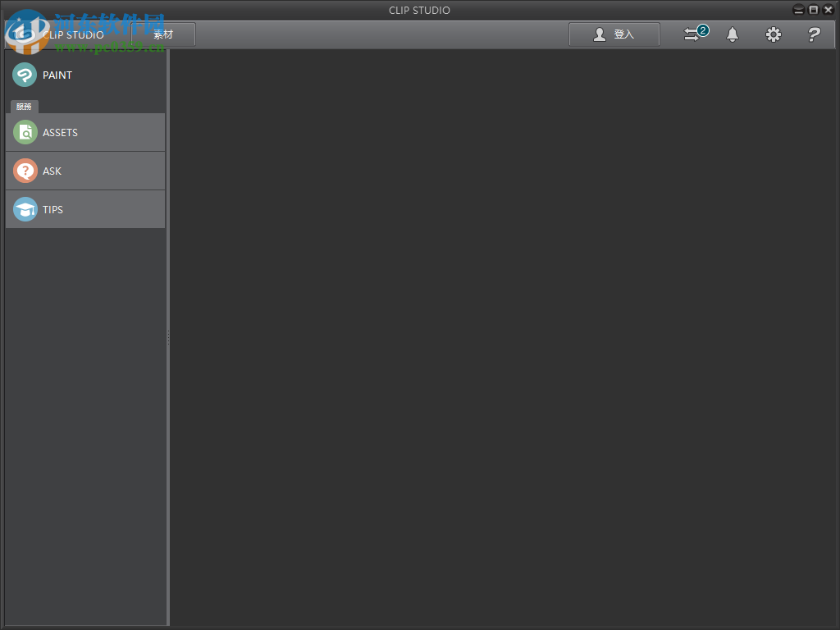The width and height of the screenshot is (840, 630).
Task: Click the 服務 services tab label
Action: pos(24,107)
